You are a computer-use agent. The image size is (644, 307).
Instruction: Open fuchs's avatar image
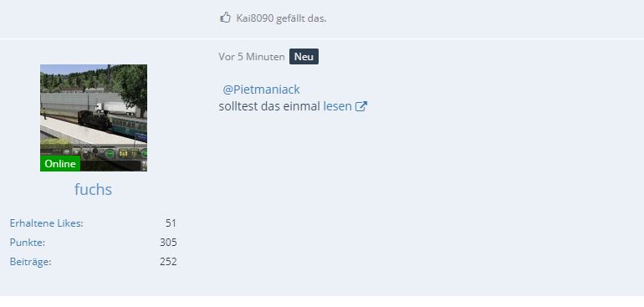pyautogui.click(x=94, y=118)
